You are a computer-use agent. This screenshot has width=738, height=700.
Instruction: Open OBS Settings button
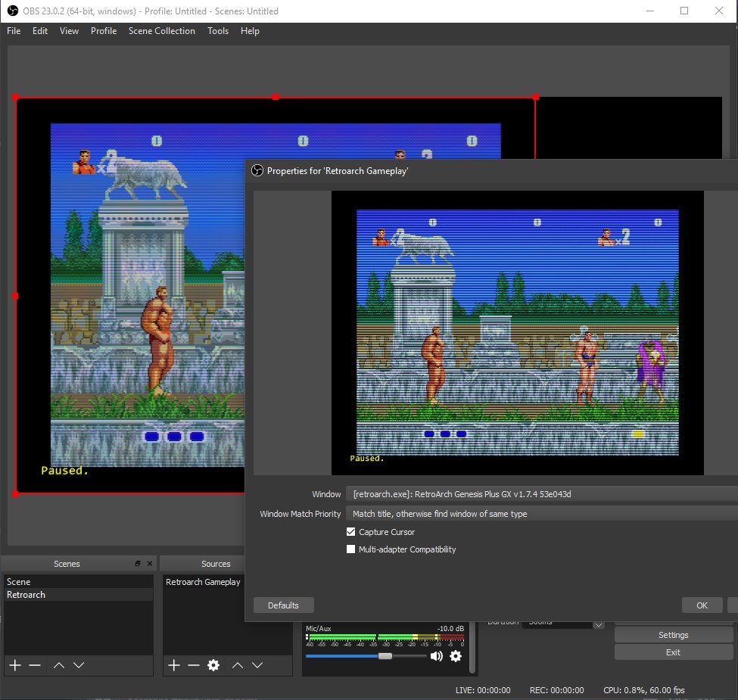pos(674,635)
